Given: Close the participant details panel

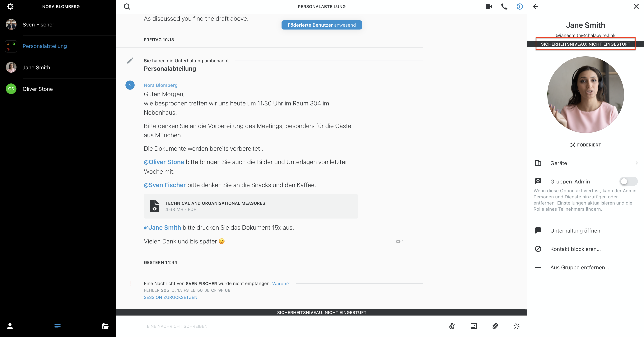Looking at the screenshot, I should coord(636,7).
